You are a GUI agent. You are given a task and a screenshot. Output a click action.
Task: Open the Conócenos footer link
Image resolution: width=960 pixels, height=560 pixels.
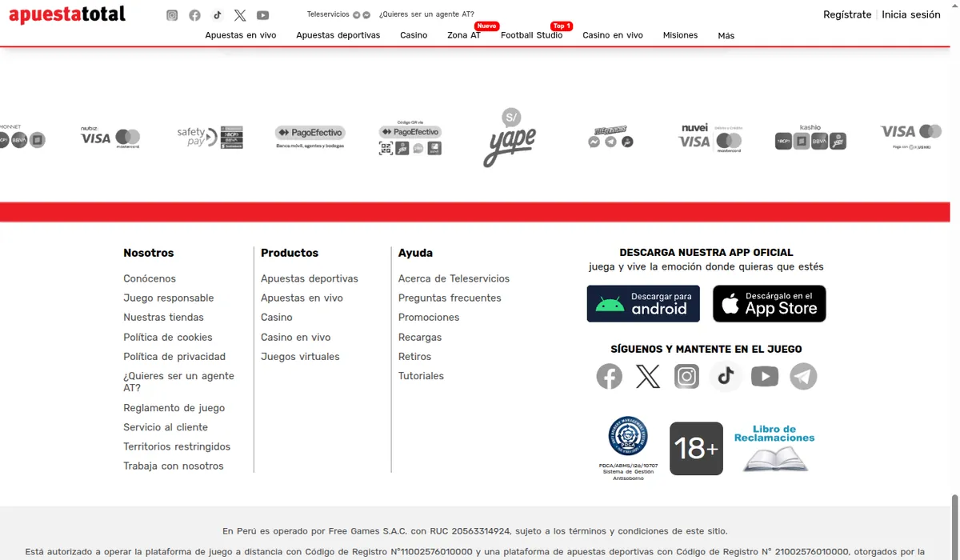pyautogui.click(x=150, y=278)
